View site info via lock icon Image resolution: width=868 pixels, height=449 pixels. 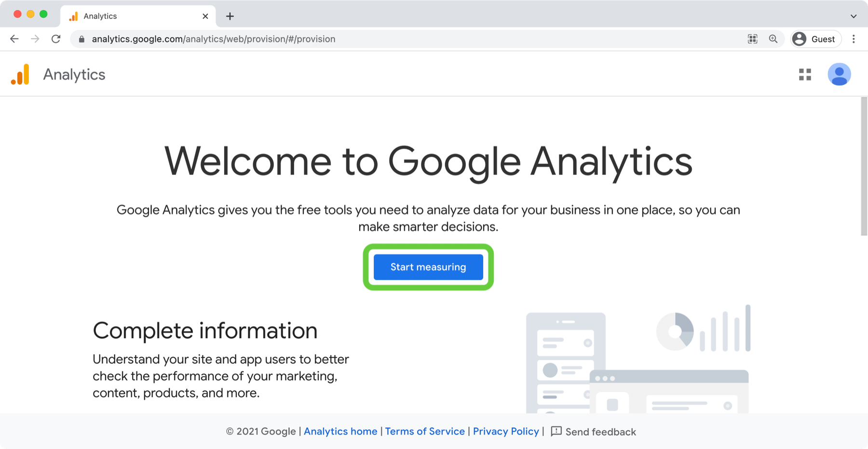pos(82,39)
